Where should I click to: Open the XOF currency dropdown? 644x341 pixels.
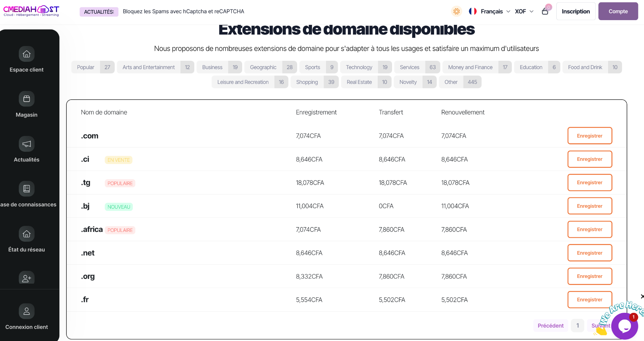[524, 11]
